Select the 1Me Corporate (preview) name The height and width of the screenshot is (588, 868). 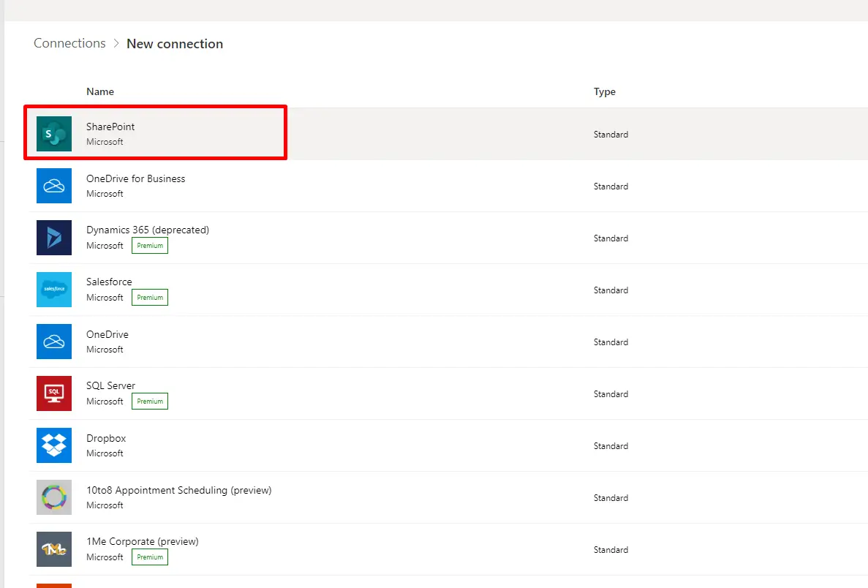click(143, 541)
